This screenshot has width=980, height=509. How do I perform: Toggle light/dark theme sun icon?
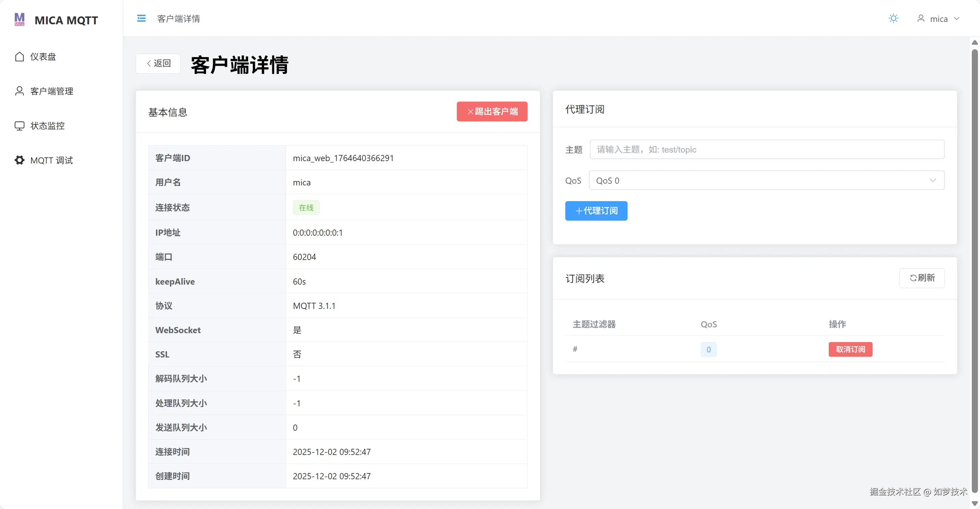(x=893, y=18)
